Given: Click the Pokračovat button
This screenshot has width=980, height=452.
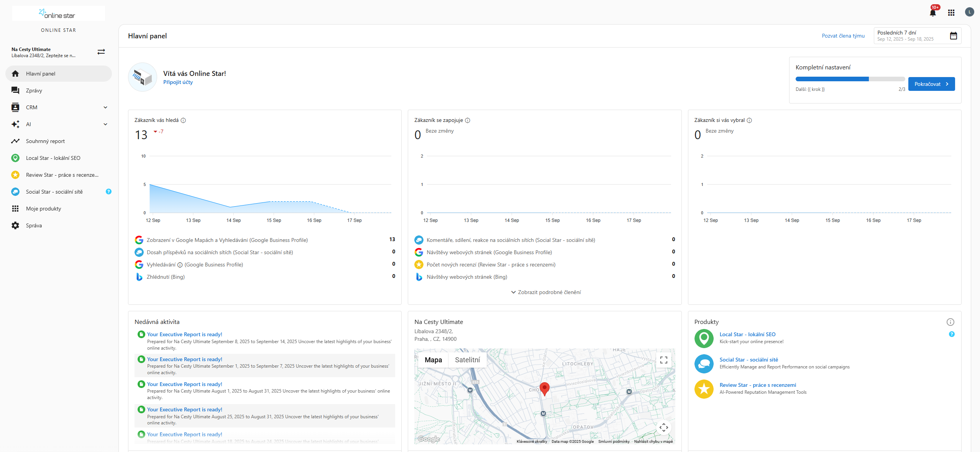Looking at the screenshot, I should [x=931, y=84].
